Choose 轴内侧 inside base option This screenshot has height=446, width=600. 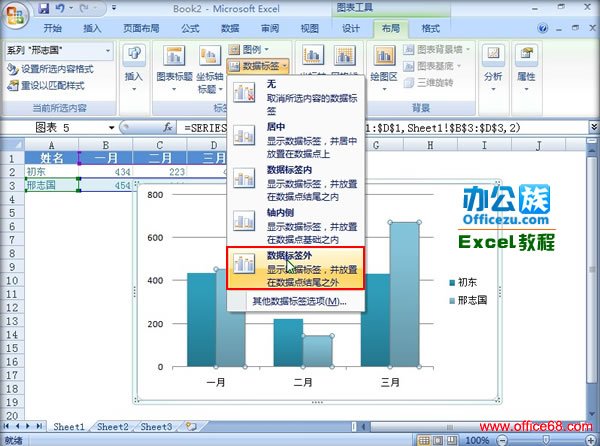296,226
